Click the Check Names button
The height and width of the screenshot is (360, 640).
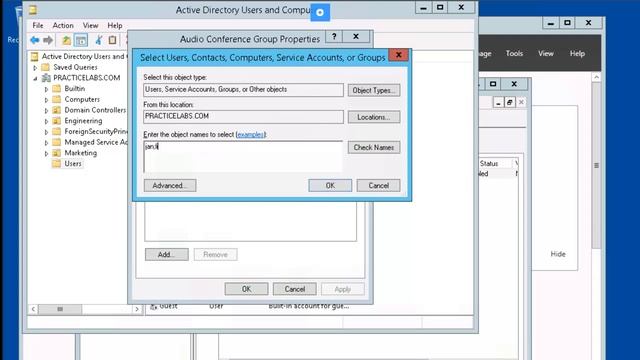pyautogui.click(x=373, y=147)
